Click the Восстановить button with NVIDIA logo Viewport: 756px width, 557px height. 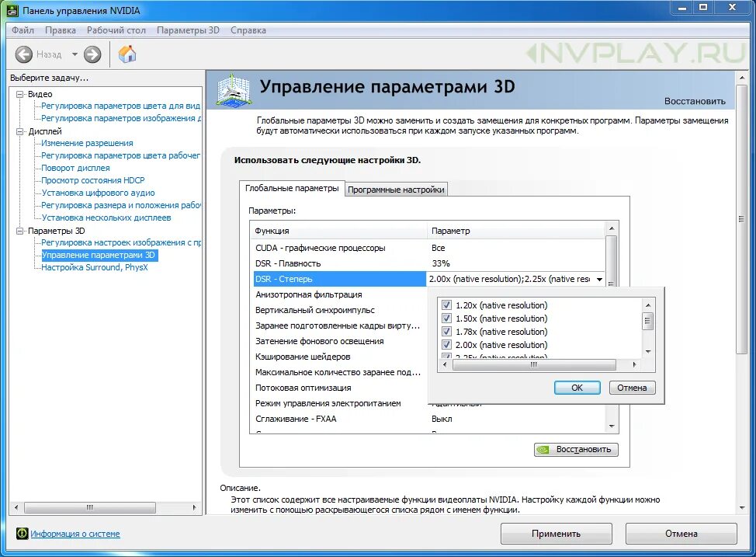coord(576,449)
